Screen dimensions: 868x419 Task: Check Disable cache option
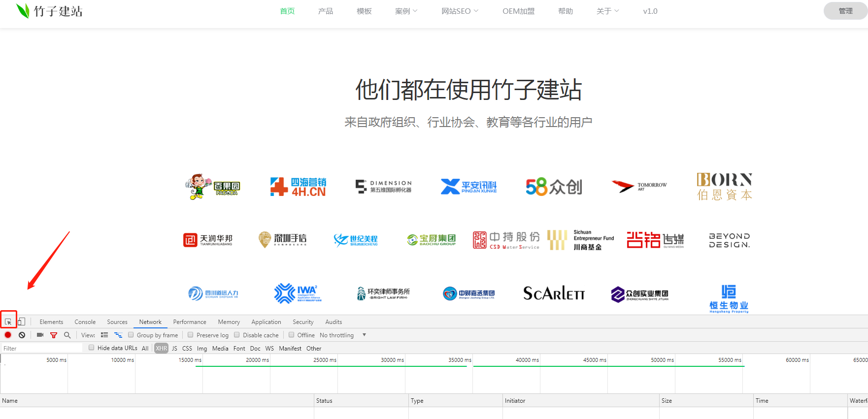point(236,335)
